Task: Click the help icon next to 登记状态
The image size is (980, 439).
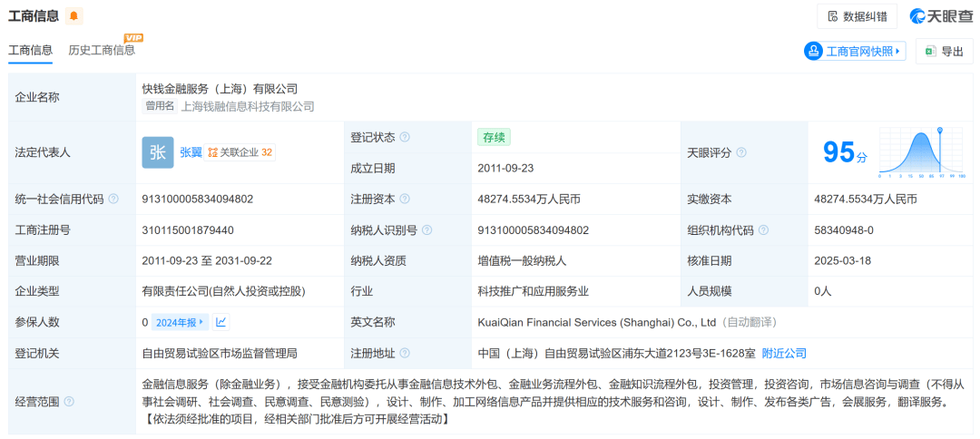Action: (405, 137)
